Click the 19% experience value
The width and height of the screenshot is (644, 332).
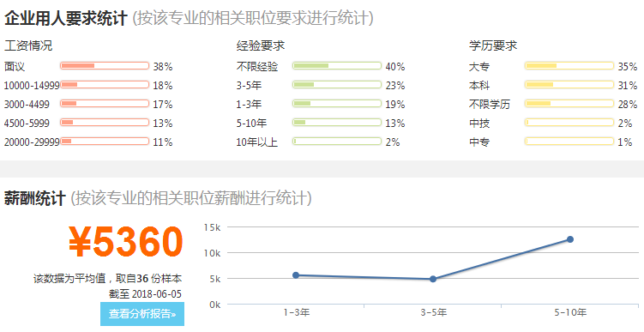coord(395,105)
